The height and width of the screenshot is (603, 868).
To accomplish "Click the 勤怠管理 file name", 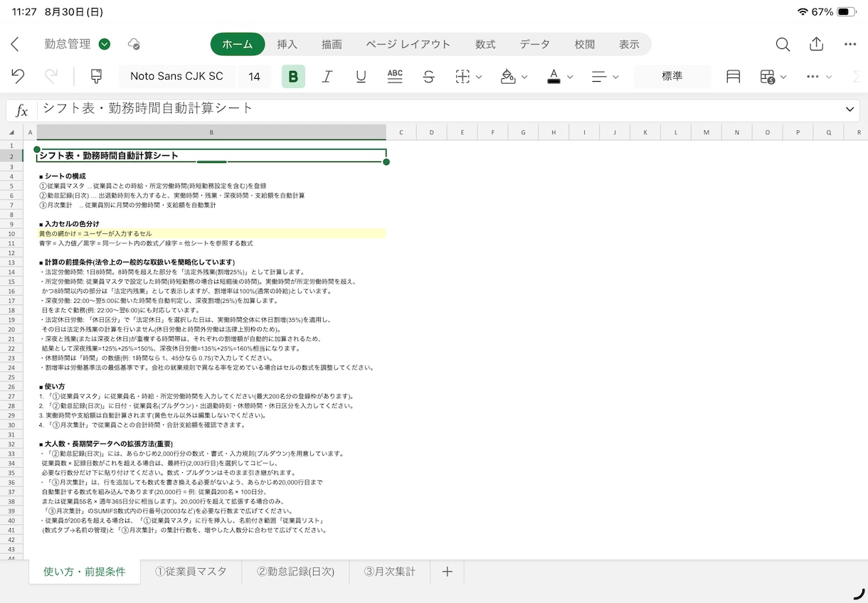I will tap(68, 44).
